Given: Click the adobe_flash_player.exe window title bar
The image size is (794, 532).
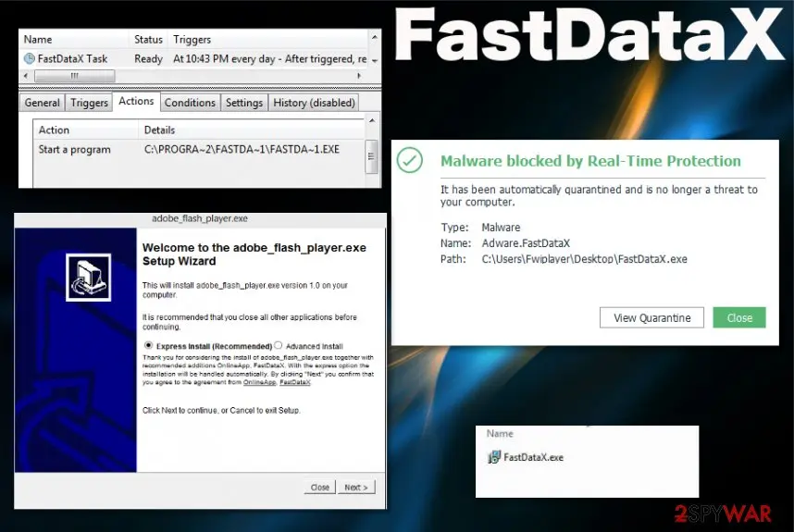Looking at the screenshot, I should [200, 219].
